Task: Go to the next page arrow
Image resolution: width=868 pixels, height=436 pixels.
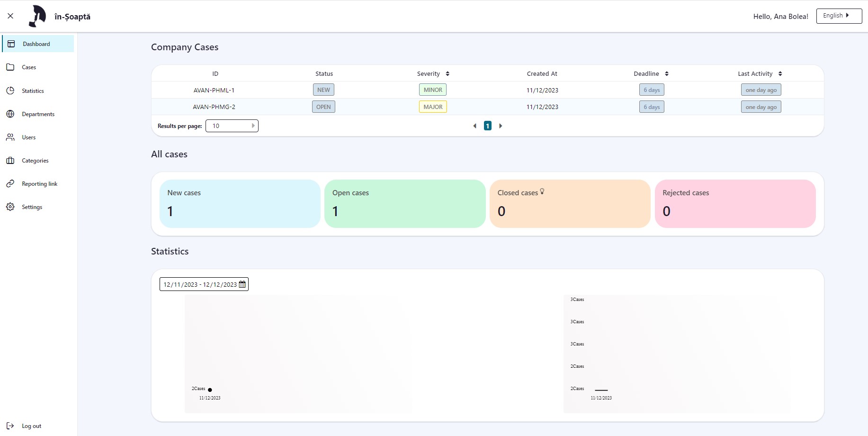Action: (x=501, y=126)
